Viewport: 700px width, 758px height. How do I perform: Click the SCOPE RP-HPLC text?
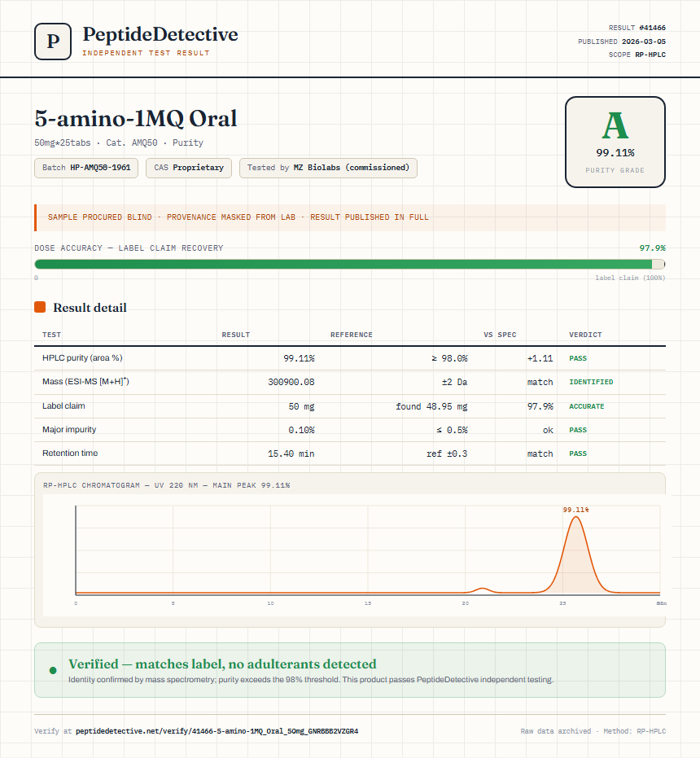[637, 55]
